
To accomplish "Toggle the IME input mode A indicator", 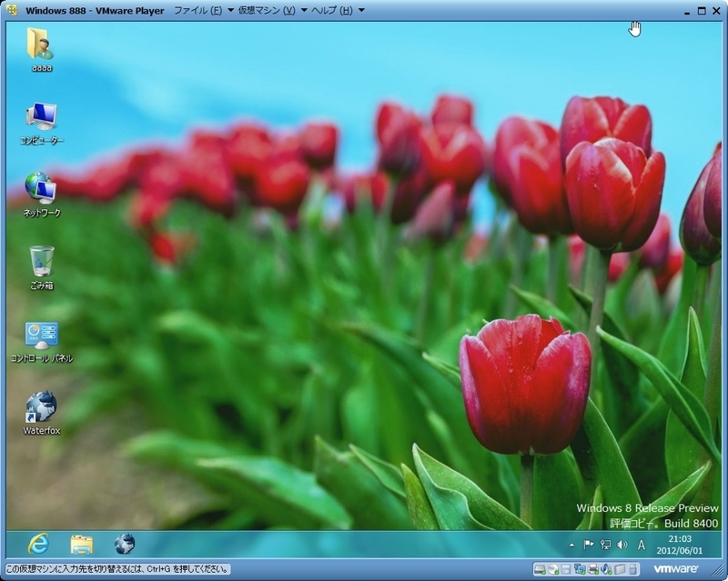I will pyautogui.click(x=642, y=545).
